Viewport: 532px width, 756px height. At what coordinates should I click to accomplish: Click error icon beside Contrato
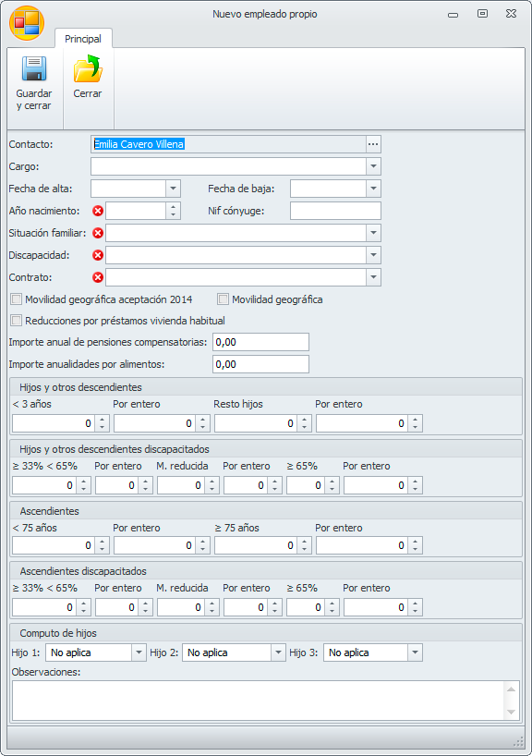pos(98,277)
